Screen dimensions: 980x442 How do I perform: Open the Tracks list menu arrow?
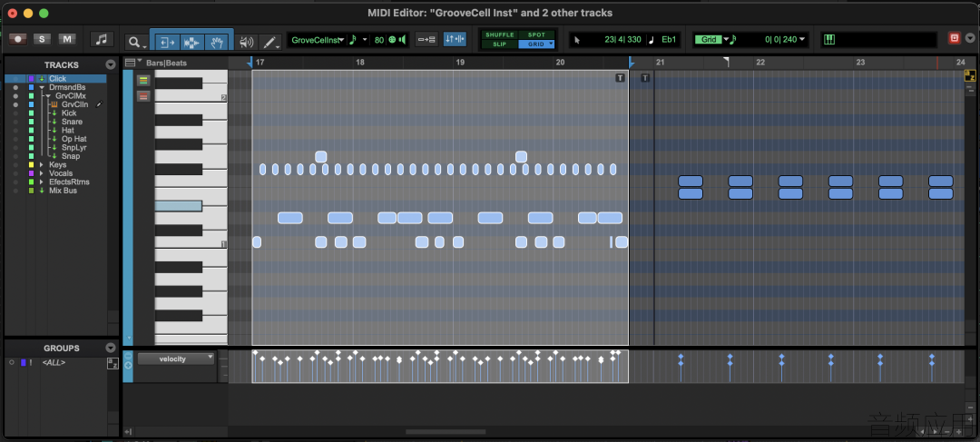(111, 64)
